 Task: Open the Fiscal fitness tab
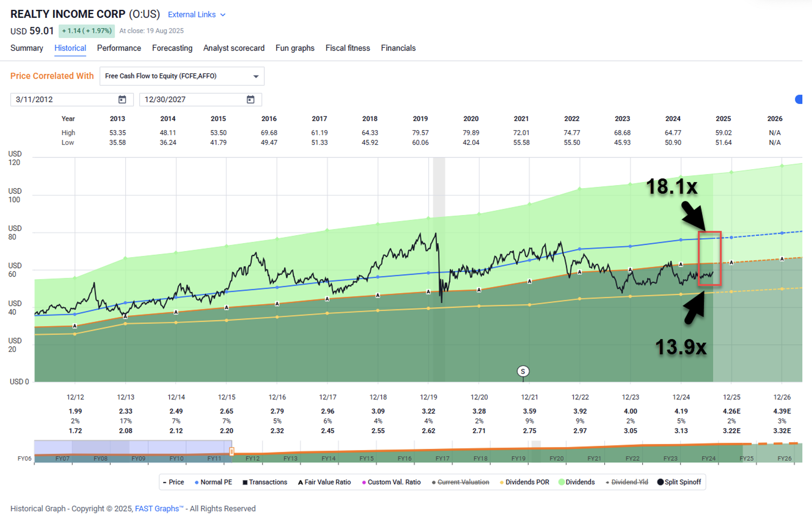point(347,48)
